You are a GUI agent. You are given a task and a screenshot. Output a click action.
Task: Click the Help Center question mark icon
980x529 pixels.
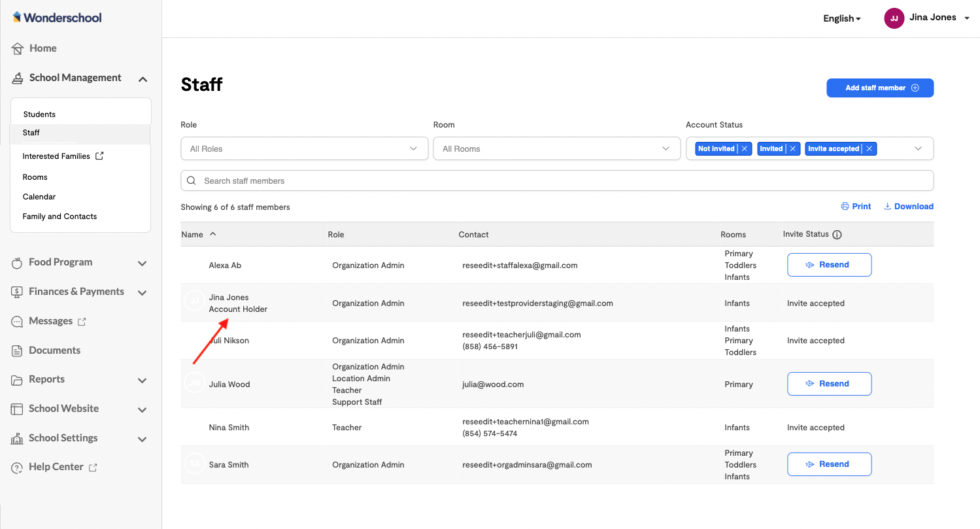(17, 468)
